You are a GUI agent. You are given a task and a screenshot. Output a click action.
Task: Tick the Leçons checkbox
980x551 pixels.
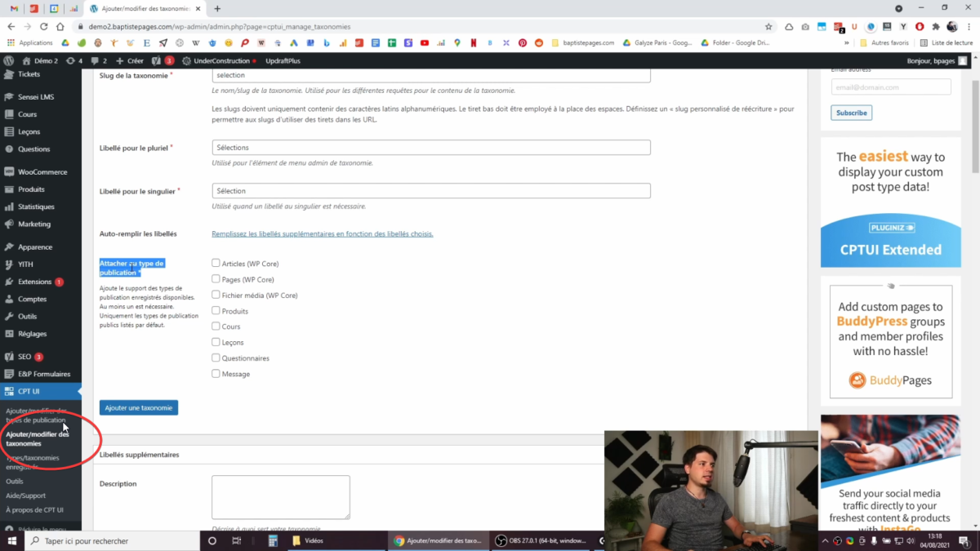[216, 342]
